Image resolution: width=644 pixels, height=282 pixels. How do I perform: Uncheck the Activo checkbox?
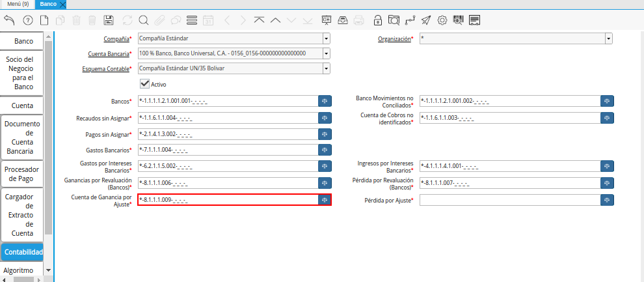coord(145,84)
